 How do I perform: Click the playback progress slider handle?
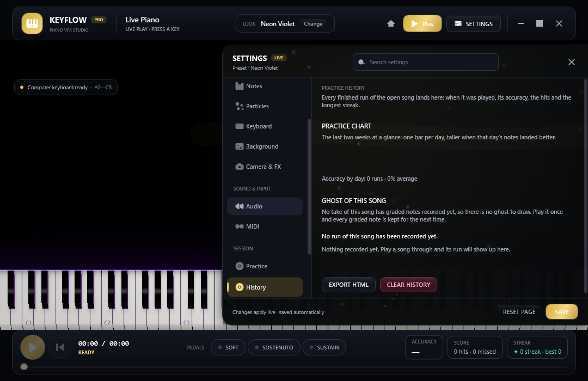[x=24, y=367]
